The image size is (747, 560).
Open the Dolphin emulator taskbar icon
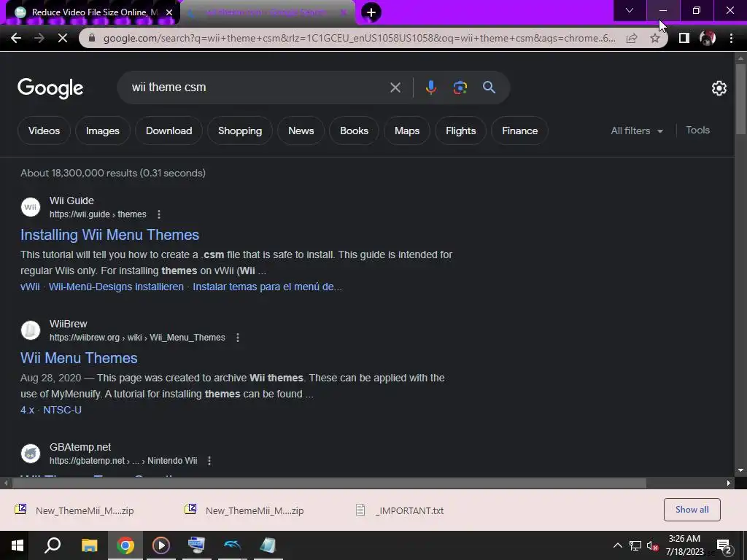[233, 545]
